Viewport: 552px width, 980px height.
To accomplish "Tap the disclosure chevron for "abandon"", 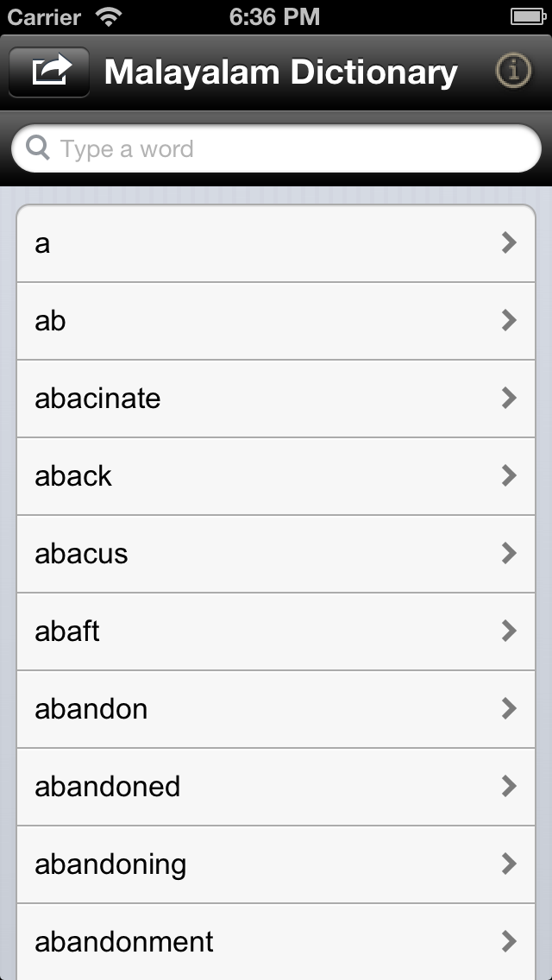I will click(x=509, y=709).
